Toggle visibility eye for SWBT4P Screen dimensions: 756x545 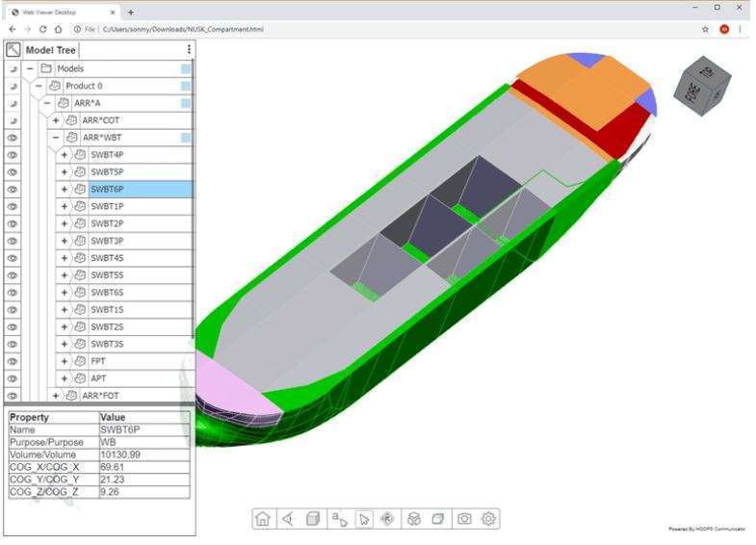pos(13,155)
